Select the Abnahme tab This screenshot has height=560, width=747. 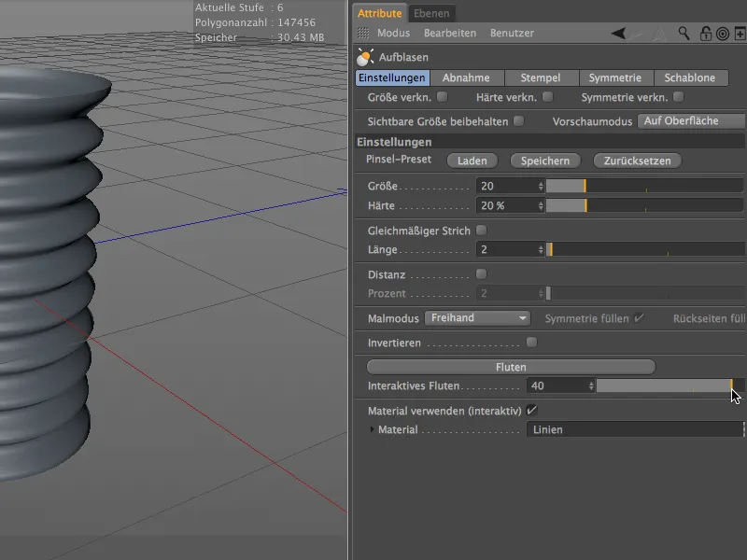tap(466, 77)
